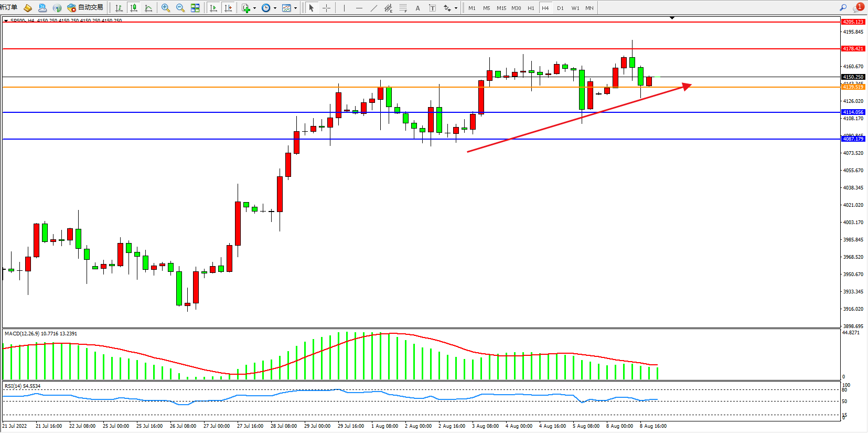Choose the Text Label tool
The height and width of the screenshot is (433, 868).
tap(432, 8)
